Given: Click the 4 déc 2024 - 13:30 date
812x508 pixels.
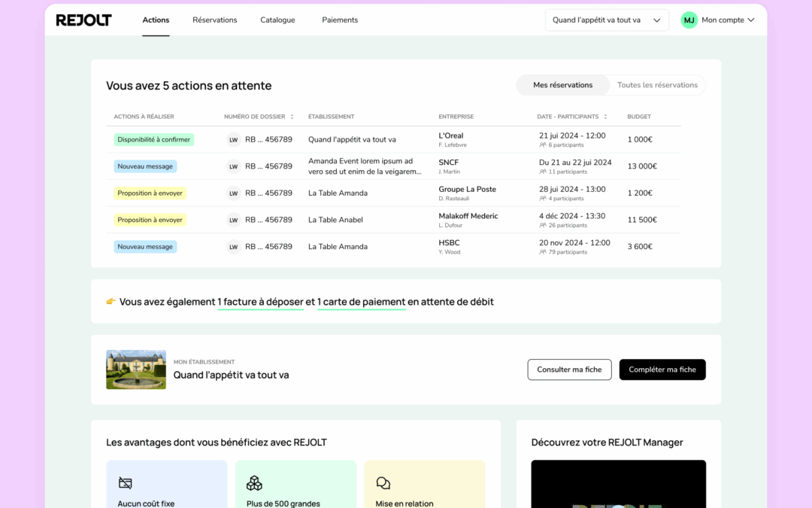Looking at the screenshot, I should click(572, 216).
